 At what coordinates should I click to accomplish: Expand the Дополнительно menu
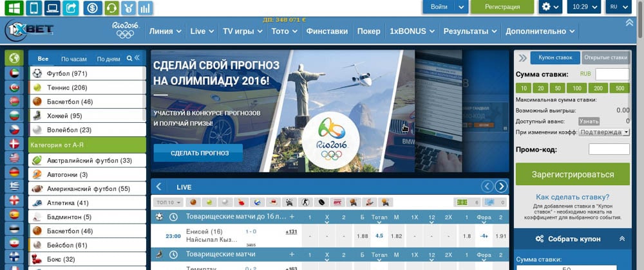540,31
